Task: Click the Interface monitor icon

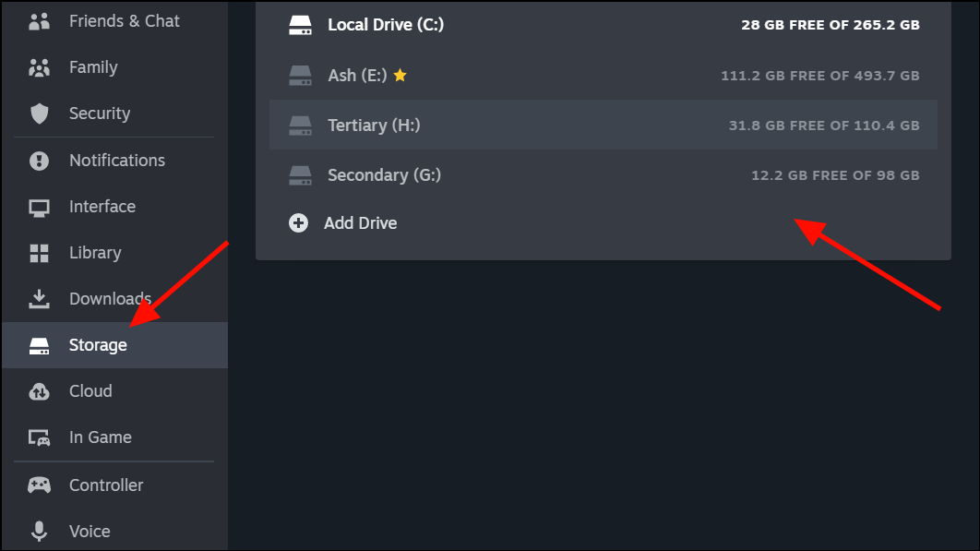Action: click(39, 206)
